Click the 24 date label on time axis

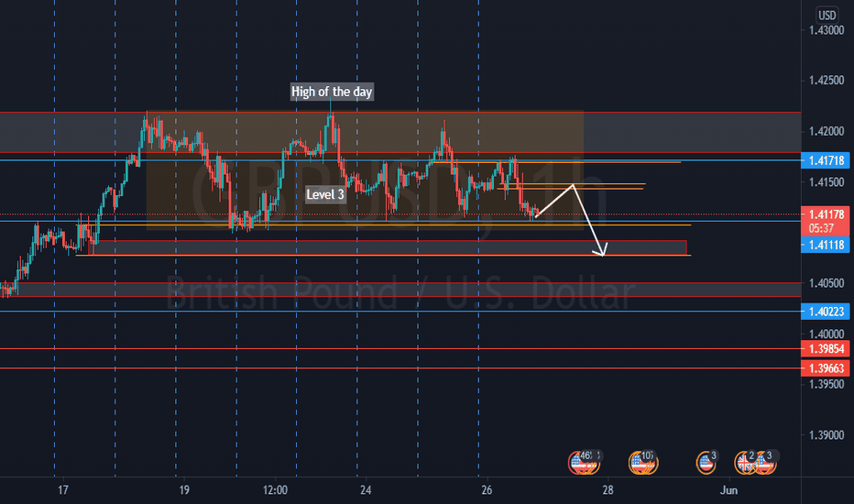click(x=366, y=490)
